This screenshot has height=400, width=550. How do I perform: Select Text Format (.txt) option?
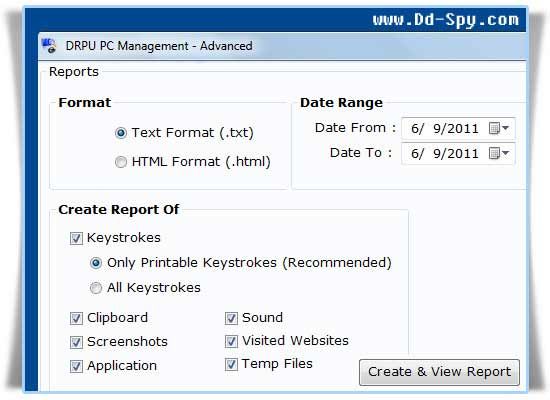tap(121, 133)
